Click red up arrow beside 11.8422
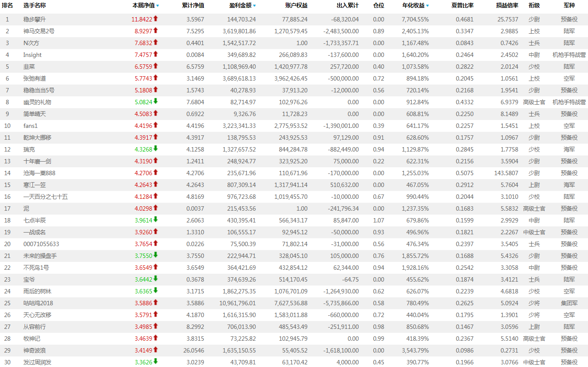This screenshot has width=588, height=367. pyautogui.click(x=156, y=19)
